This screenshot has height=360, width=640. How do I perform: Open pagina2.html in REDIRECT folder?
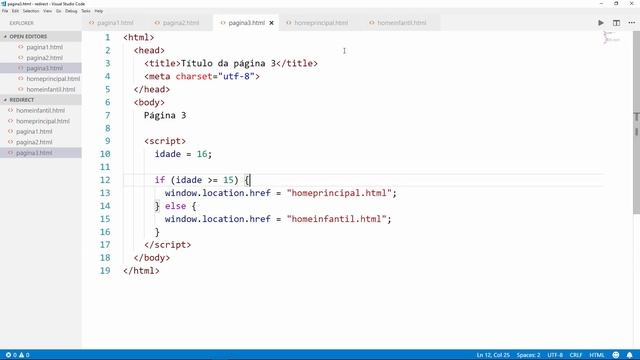(34, 142)
